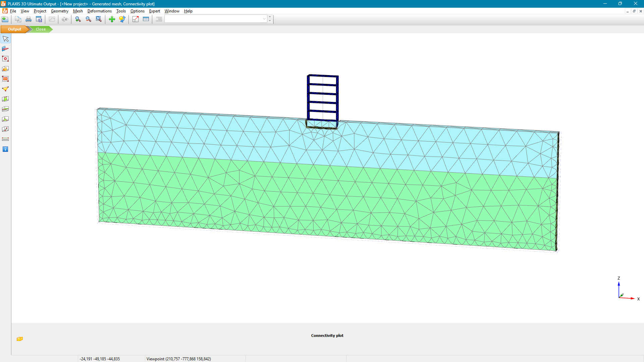Image resolution: width=644 pixels, height=362 pixels.
Task: Select the distance measurement ruler tool
Action: pos(5,139)
